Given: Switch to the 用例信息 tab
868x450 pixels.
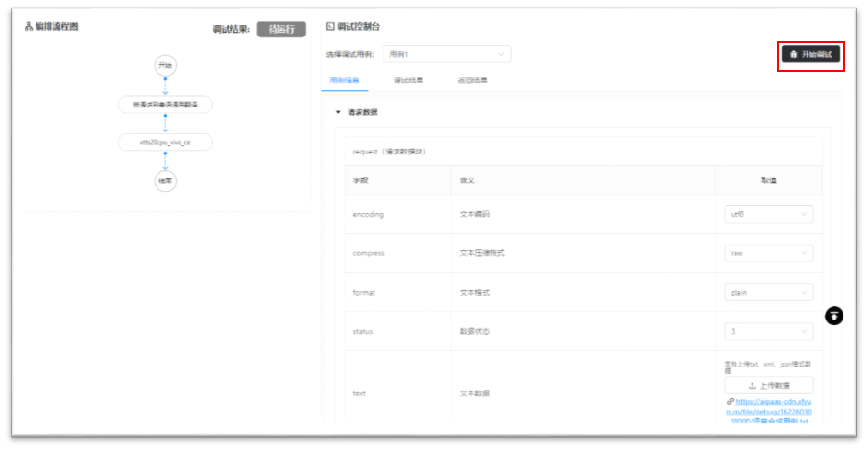Looking at the screenshot, I should click(x=345, y=81).
